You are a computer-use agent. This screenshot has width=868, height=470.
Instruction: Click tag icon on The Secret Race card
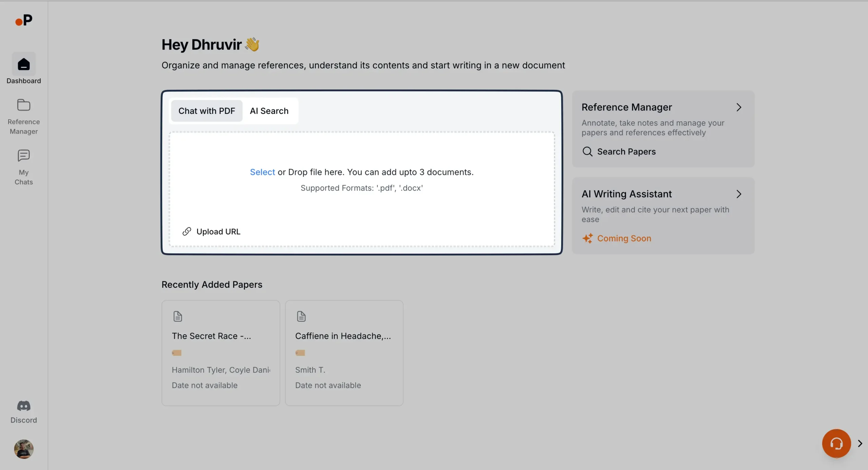(177, 353)
